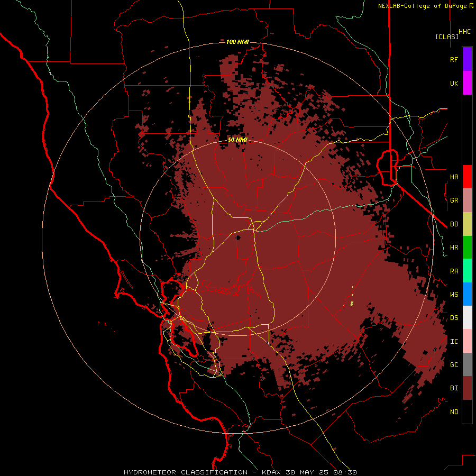Click the "BI" legend label

(454, 388)
